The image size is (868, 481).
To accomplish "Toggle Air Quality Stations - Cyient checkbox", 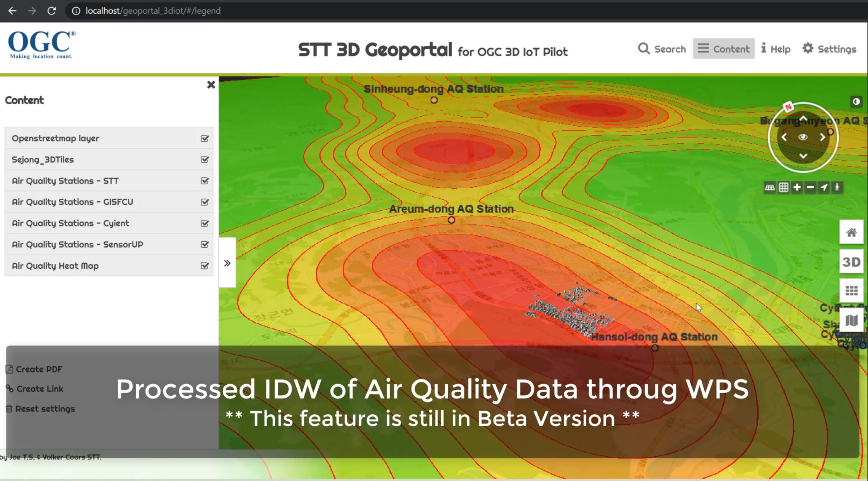I will tap(205, 223).
